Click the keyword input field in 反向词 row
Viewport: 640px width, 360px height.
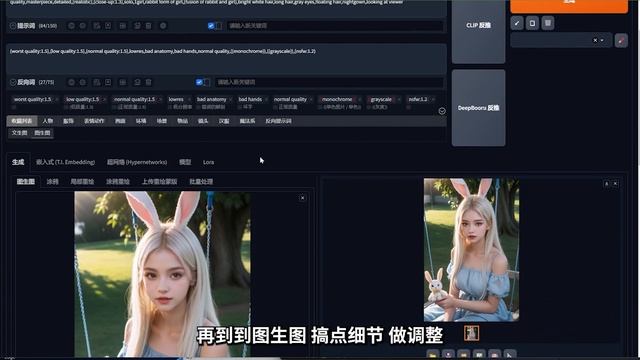329,82
